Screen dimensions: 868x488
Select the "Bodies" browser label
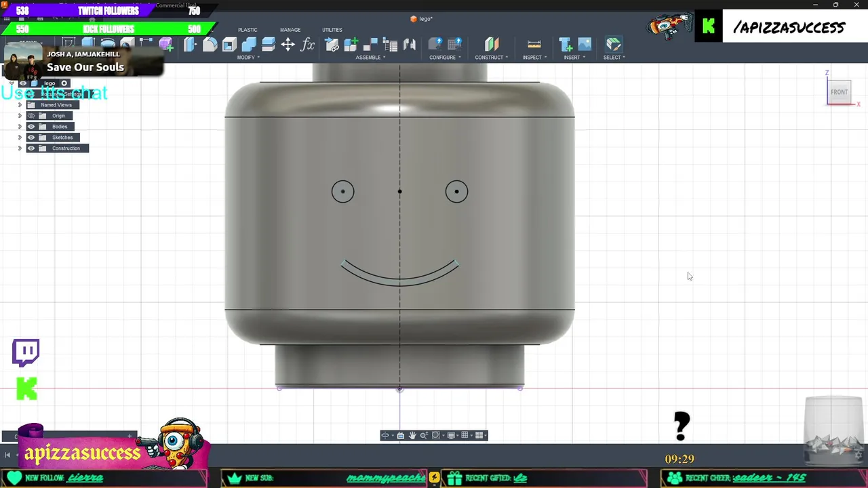(60, 127)
